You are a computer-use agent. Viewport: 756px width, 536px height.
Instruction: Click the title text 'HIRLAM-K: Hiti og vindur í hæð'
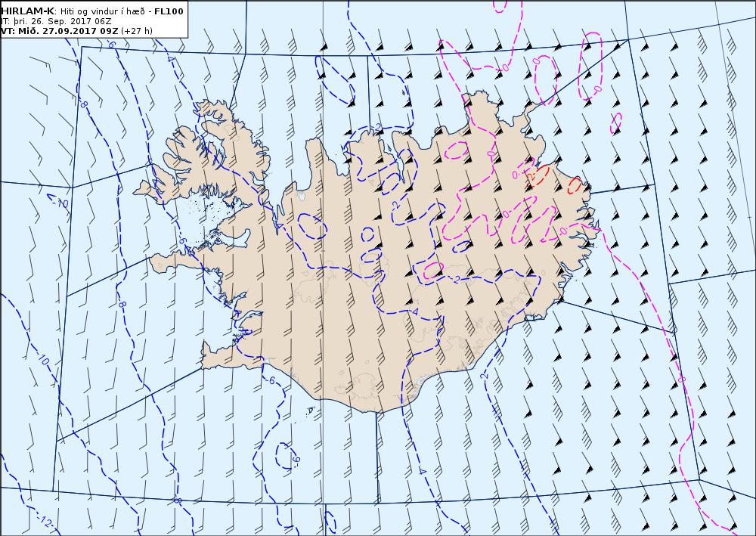click(x=74, y=11)
